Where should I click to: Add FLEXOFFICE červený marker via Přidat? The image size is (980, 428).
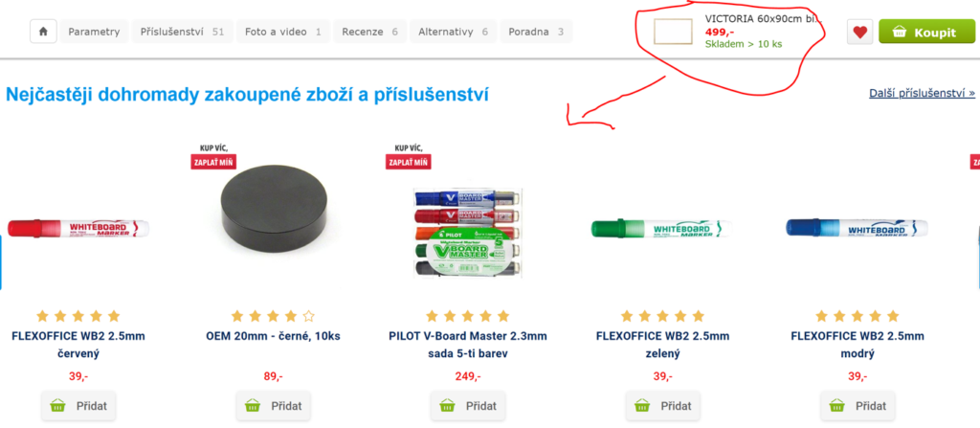(x=78, y=405)
